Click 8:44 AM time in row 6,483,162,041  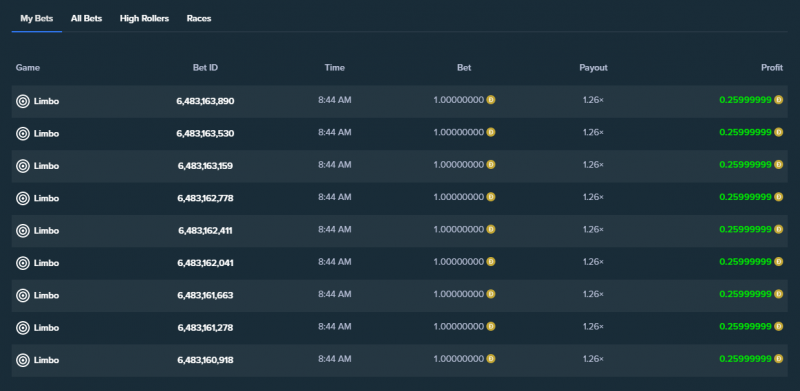click(335, 262)
